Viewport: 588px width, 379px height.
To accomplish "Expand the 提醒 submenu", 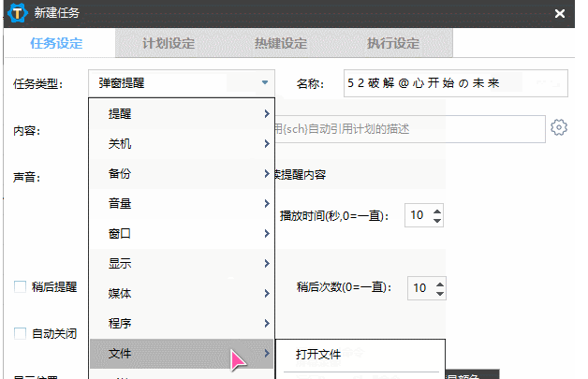I will click(x=183, y=113).
